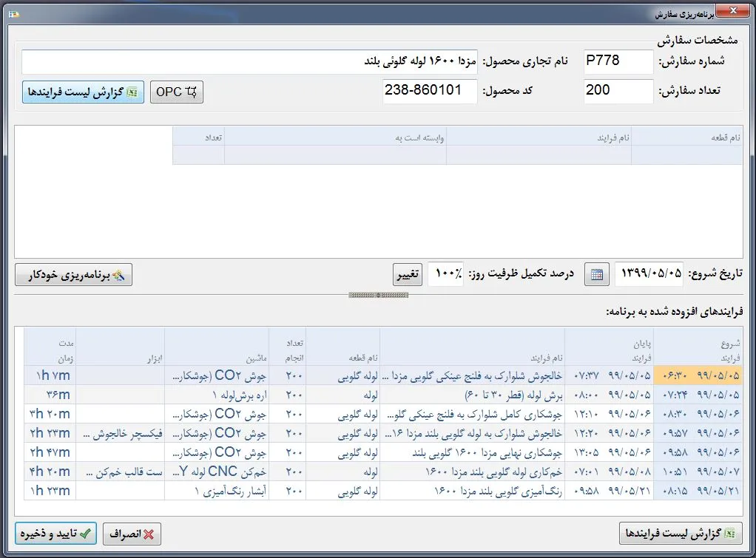
Task: Click the درصد تکمیل ظرفیت روز field
Action: (447, 275)
